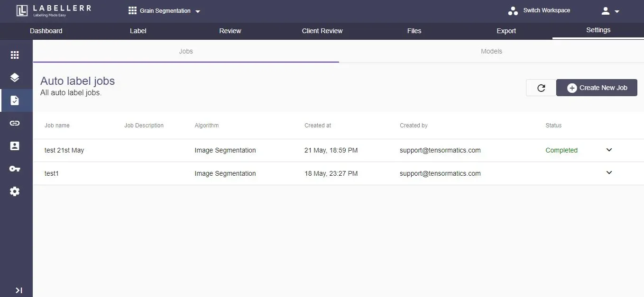The height and width of the screenshot is (297, 644).
Task: Select the Settings tab
Action: (x=598, y=30)
